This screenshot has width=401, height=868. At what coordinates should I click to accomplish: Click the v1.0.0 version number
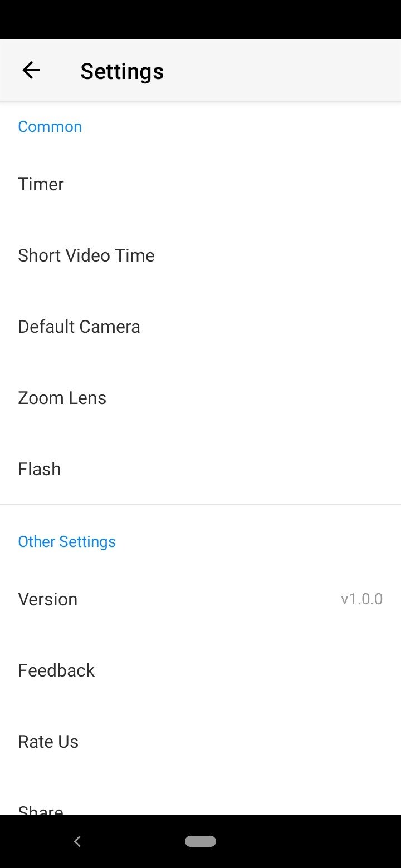coord(361,599)
